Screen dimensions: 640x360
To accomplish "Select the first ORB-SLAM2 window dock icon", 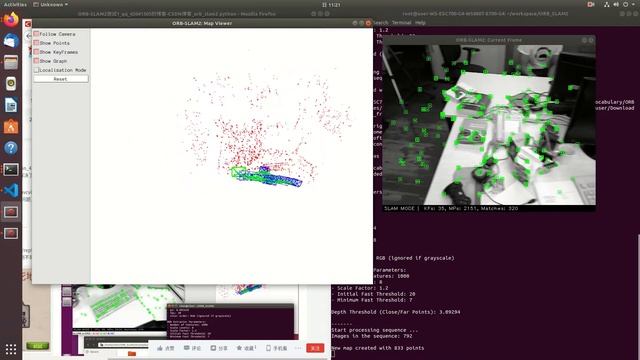I will pos(11,212).
